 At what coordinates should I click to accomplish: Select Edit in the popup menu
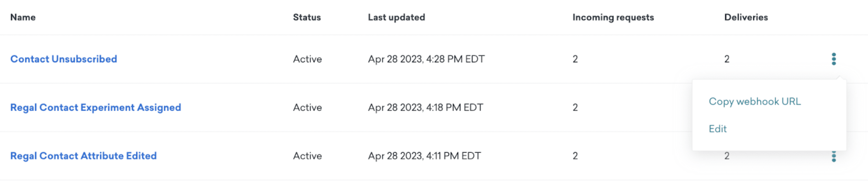pos(717,129)
